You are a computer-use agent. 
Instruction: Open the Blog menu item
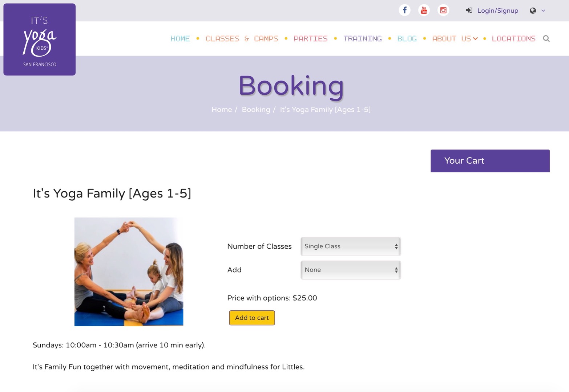click(x=407, y=38)
